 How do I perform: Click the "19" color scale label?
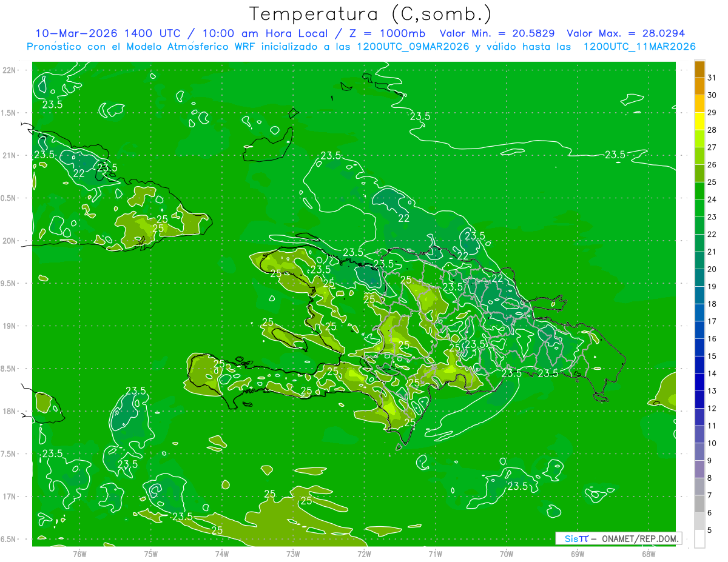coord(712,287)
